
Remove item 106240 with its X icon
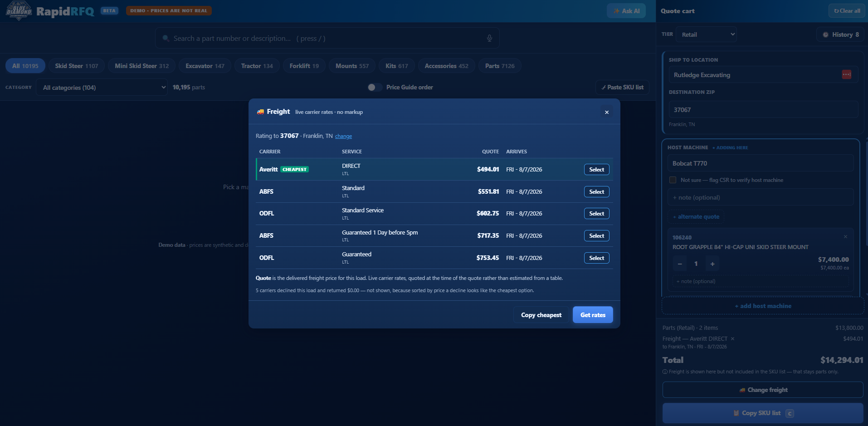[x=845, y=237]
